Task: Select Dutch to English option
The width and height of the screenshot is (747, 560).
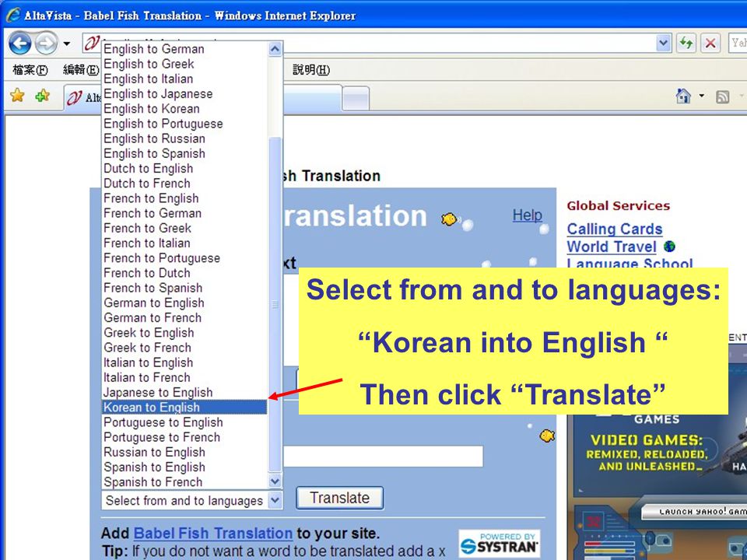Action: pos(185,169)
